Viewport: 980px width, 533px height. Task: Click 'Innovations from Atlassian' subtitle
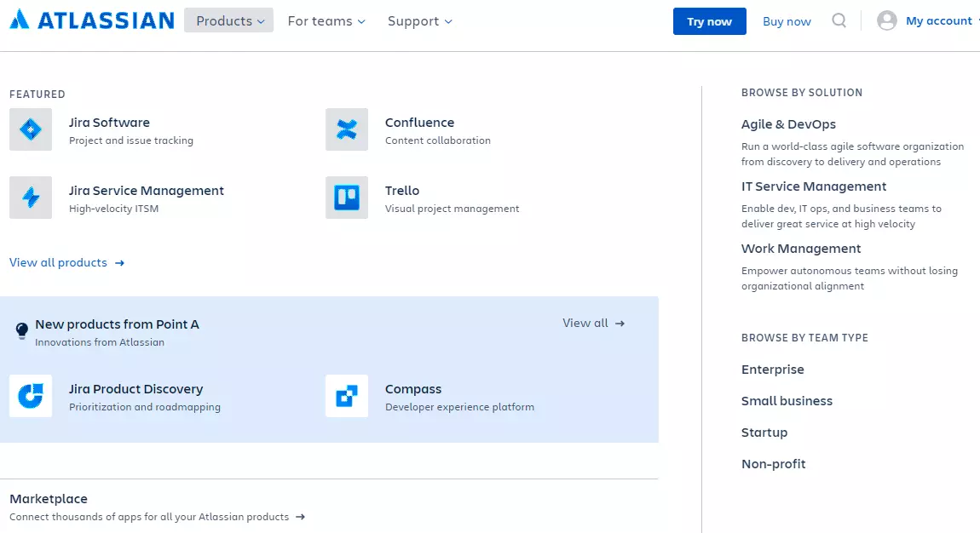pos(100,342)
